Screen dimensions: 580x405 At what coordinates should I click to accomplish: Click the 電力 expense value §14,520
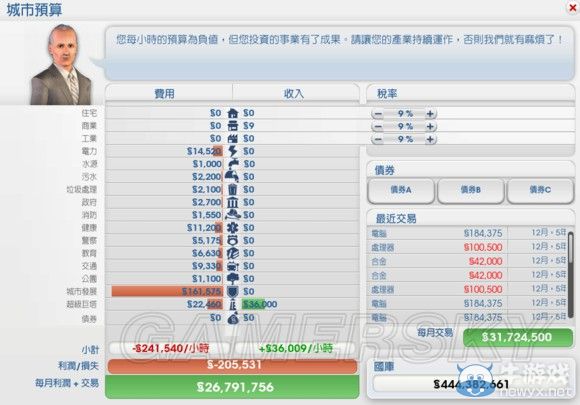204,151
